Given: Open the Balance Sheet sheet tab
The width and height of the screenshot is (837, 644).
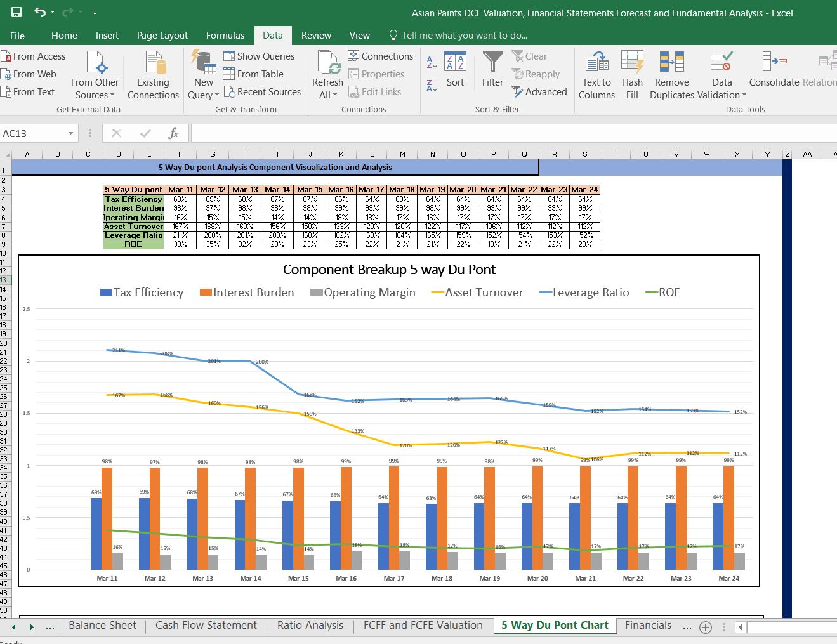Looking at the screenshot, I should point(102,626).
